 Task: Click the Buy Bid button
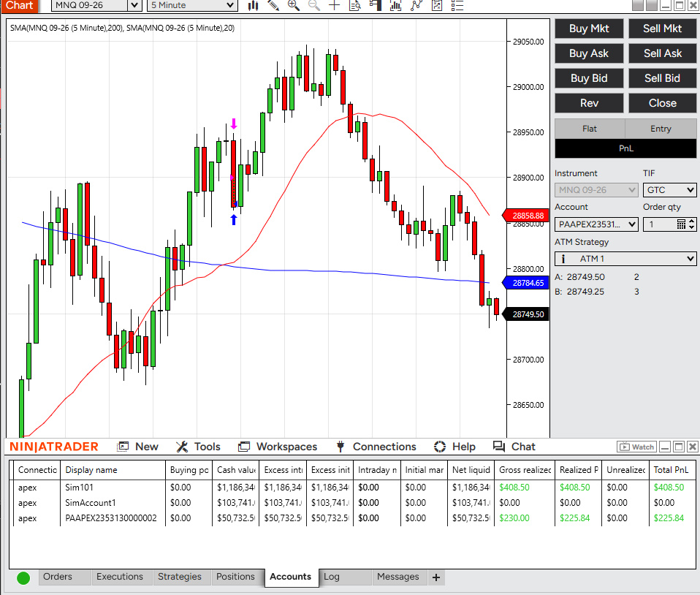tap(589, 78)
